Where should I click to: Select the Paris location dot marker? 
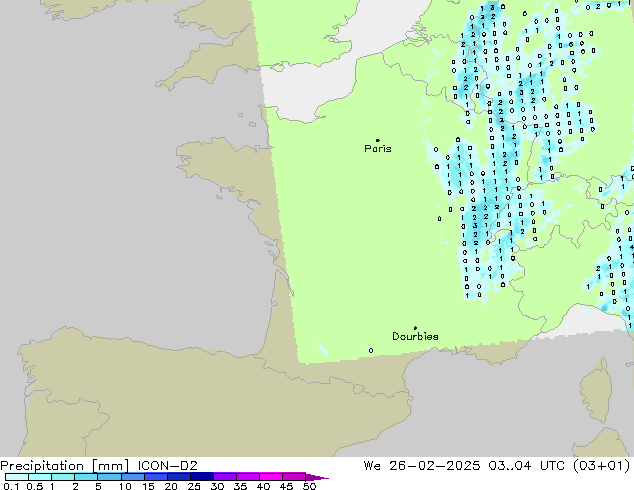(378, 140)
